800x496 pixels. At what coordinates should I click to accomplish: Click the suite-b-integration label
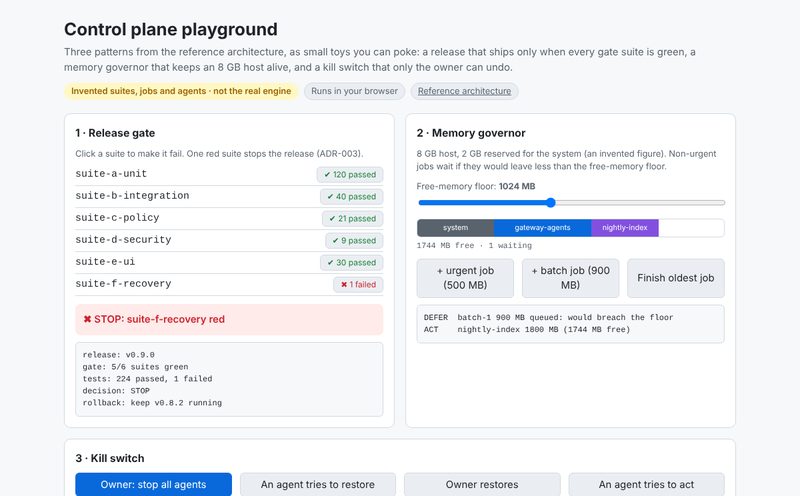point(132,195)
